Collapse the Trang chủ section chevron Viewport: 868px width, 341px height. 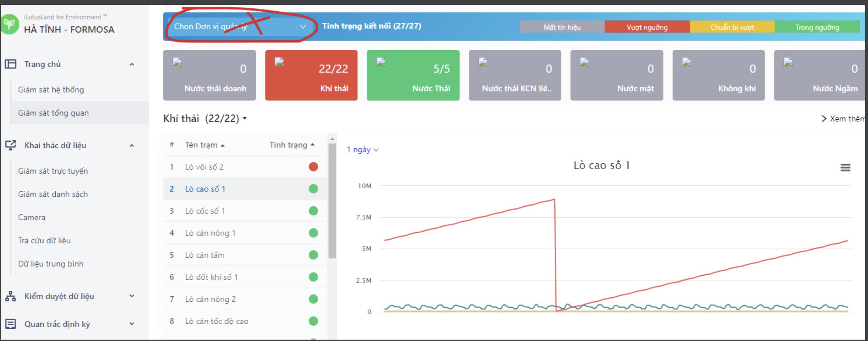coord(132,64)
